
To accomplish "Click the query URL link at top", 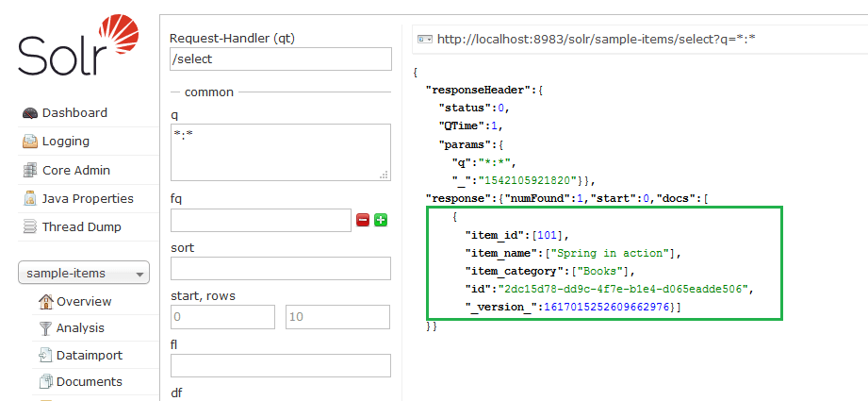I will [596, 40].
